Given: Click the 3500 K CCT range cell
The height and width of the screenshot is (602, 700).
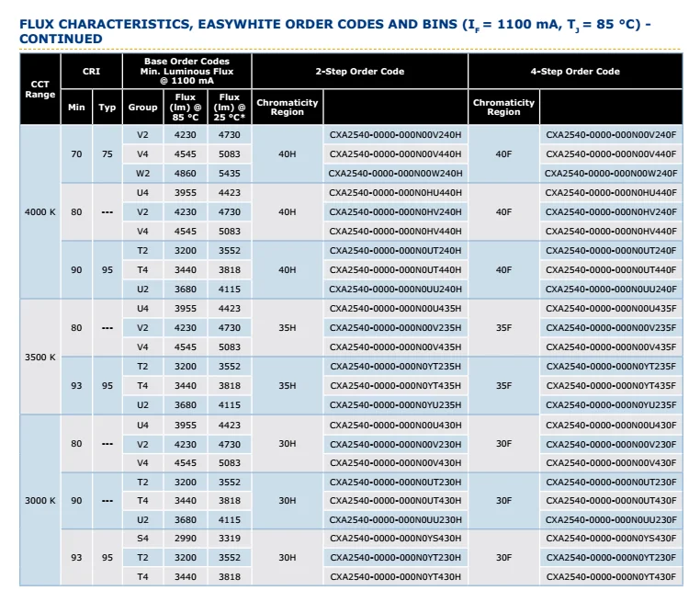Looking at the screenshot, I should point(40,358).
